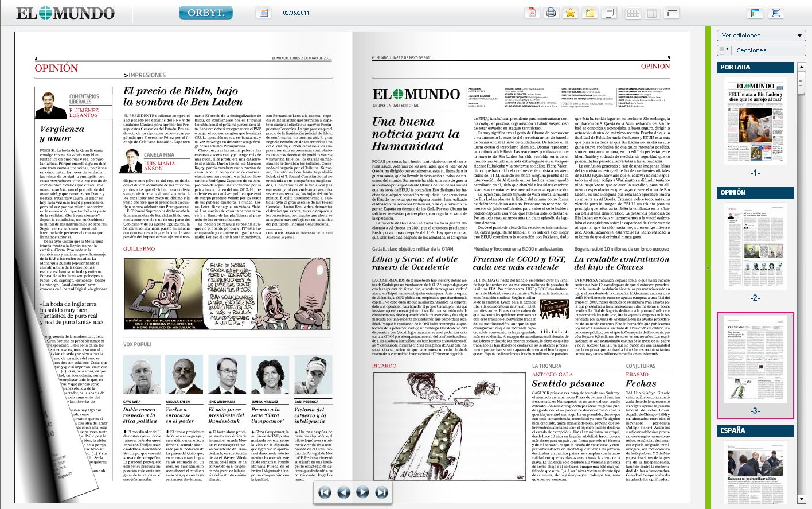
Task: Open page 2 opinion thumbnail
Action: coord(755,246)
